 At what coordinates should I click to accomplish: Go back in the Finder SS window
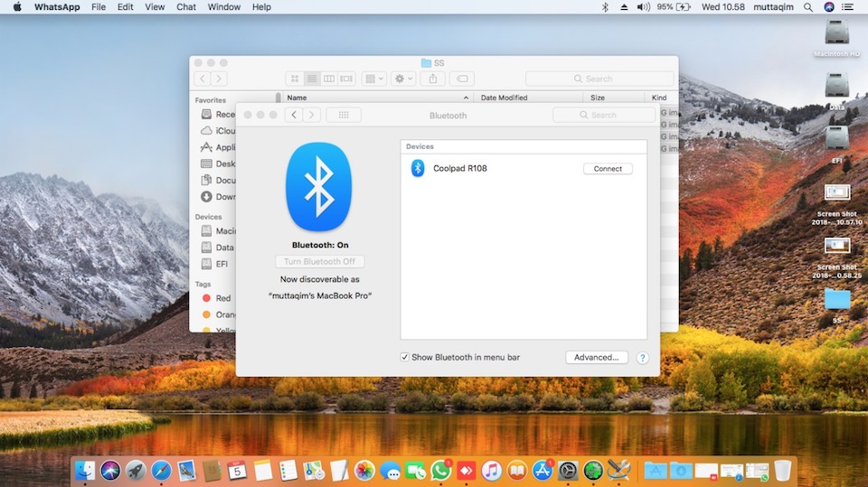pyautogui.click(x=203, y=79)
